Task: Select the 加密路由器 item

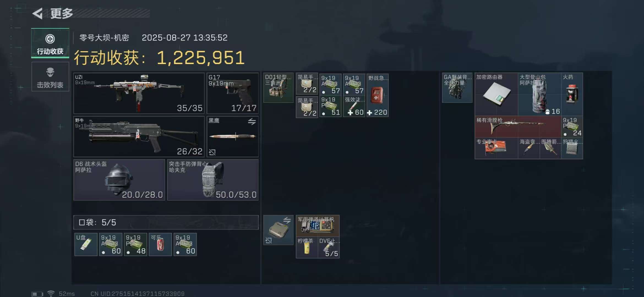Action: point(496,94)
